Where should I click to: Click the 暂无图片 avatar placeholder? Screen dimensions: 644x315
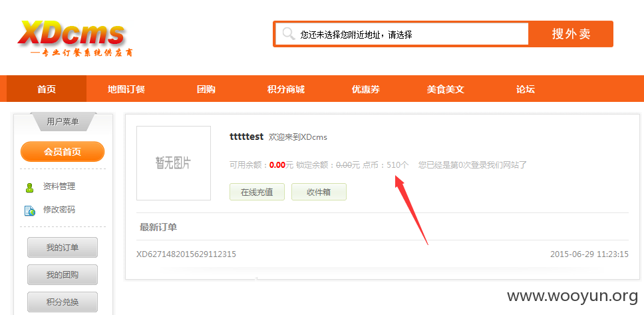point(174,163)
